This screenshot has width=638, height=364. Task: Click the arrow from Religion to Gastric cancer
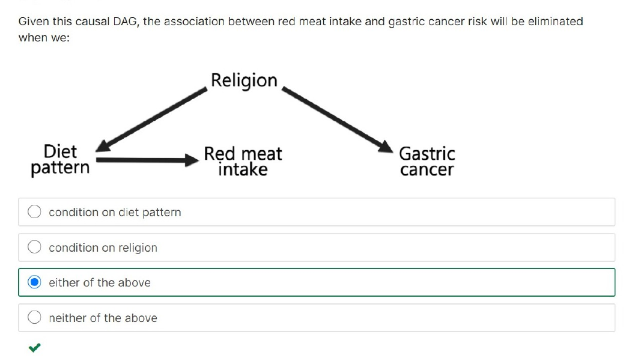337,120
